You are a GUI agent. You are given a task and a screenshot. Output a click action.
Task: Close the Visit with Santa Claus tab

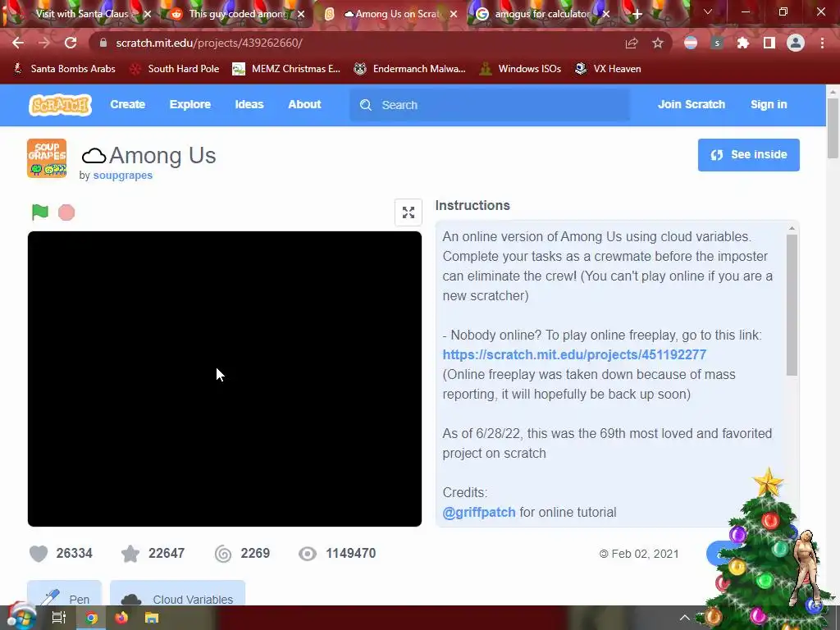coord(148,14)
